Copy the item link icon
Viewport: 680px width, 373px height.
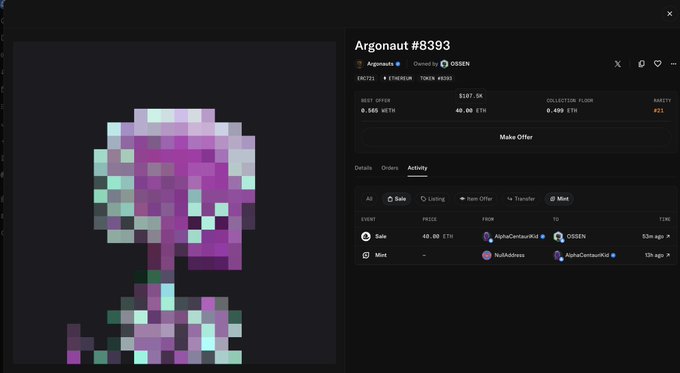point(641,64)
